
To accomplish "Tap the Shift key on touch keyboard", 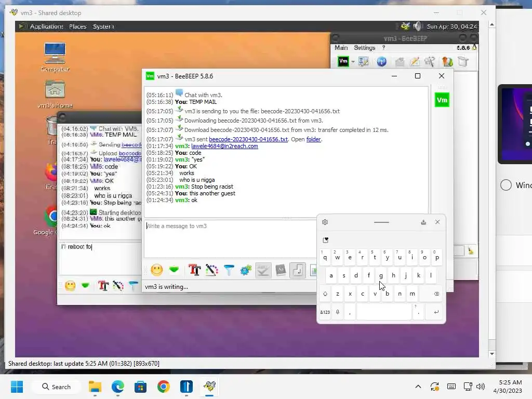I will pos(325,294).
